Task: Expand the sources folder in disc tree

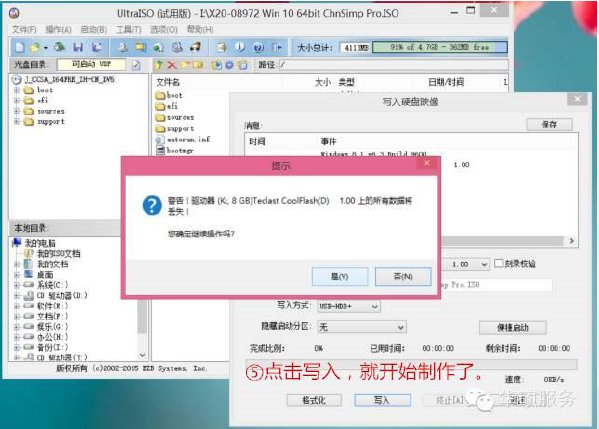Action: [17, 111]
